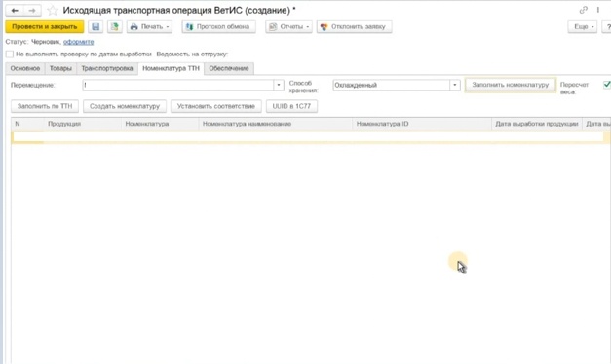Click 'Номенклатура наименование' column header

pyautogui.click(x=276, y=124)
